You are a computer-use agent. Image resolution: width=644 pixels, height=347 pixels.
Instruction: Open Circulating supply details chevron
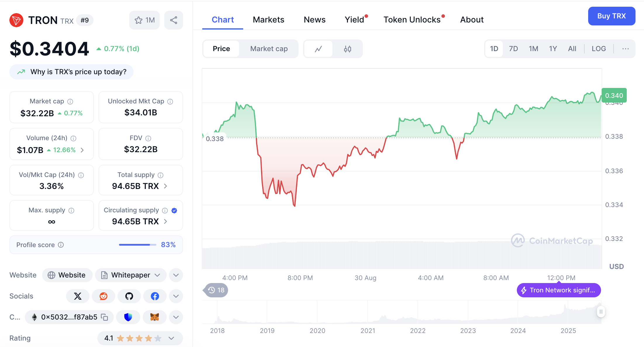click(x=165, y=221)
